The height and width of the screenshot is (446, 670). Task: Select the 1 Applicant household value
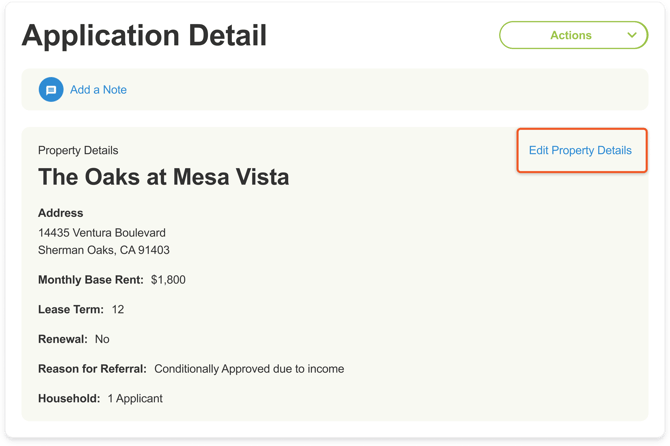tap(135, 398)
